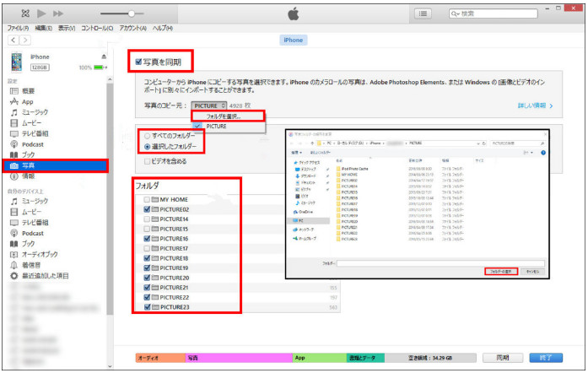The image size is (588, 373).
Task: Open the 表示 menu
Action: (x=67, y=28)
